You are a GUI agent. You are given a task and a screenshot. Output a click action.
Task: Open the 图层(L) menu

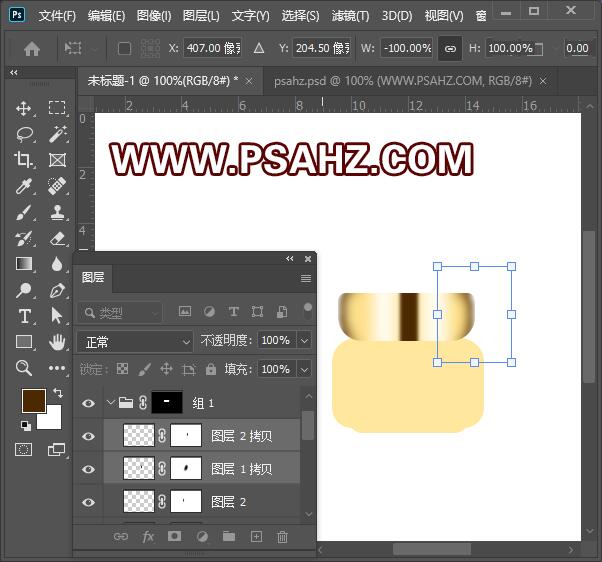pos(201,16)
